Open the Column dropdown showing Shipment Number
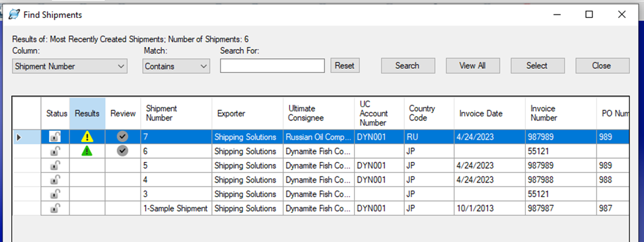 pos(70,66)
